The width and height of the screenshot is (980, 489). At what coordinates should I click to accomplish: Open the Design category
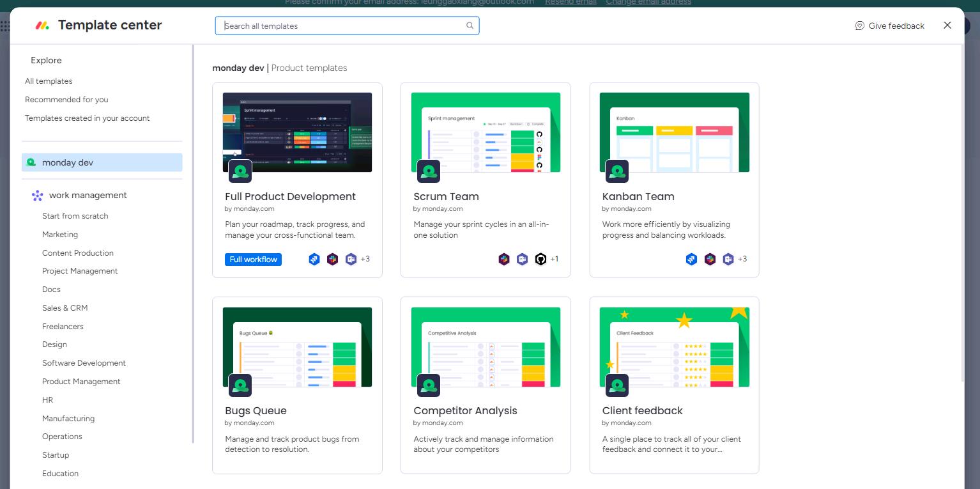[54, 345]
